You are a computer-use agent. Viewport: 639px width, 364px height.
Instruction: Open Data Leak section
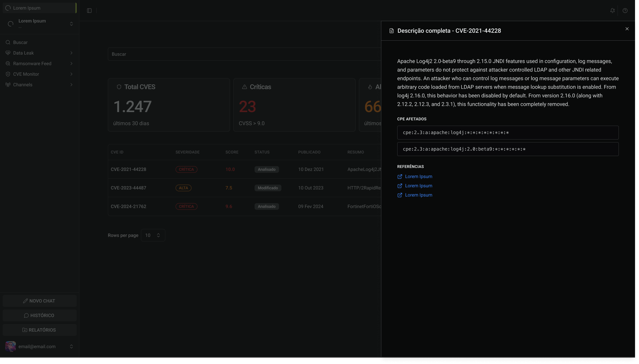(40, 53)
